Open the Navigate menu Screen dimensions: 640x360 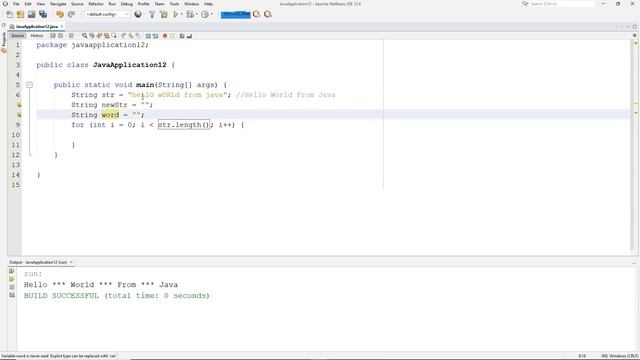58,4
